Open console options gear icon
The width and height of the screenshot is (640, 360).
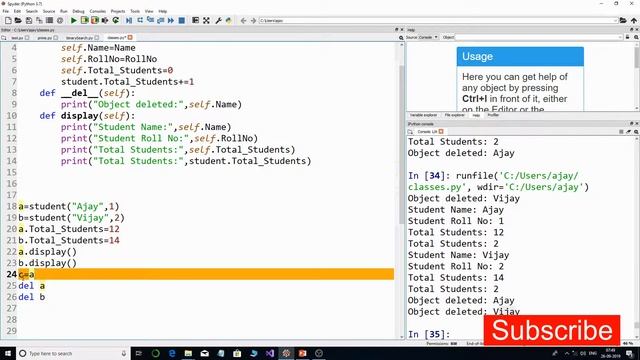click(636, 132)
